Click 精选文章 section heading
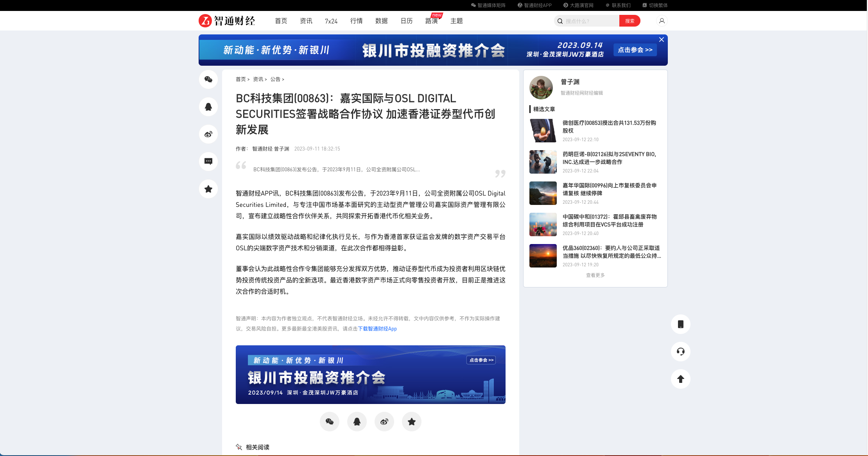Viewport: 868px width, 456px height. (544, 109)
